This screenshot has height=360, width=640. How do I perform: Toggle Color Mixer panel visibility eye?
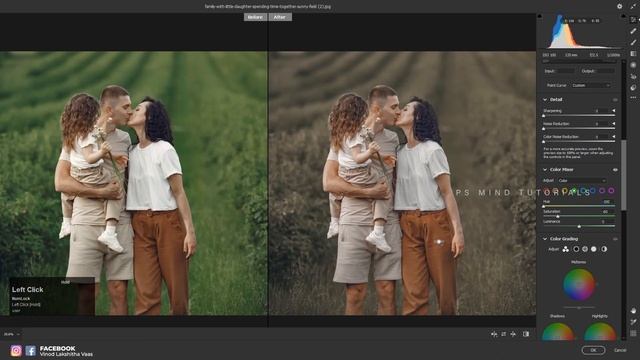tap(615, 169)
